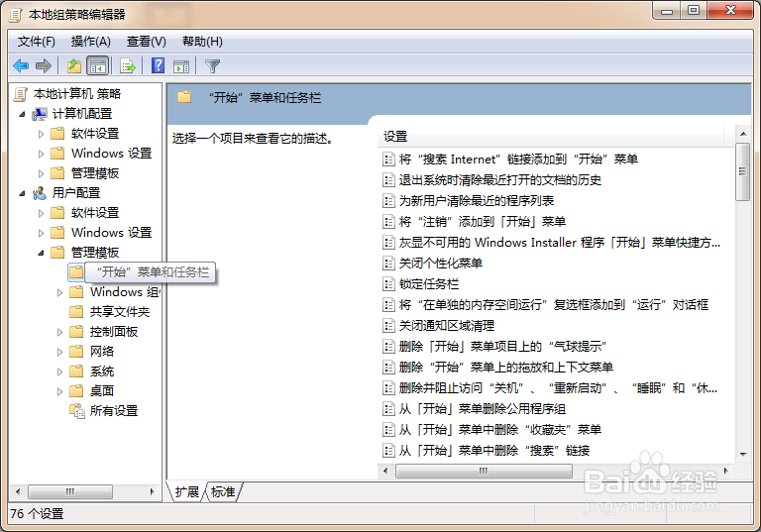
Task: Click the folder icon next to 控制面板
Action: pyautogui.click(x=76, y=332)
